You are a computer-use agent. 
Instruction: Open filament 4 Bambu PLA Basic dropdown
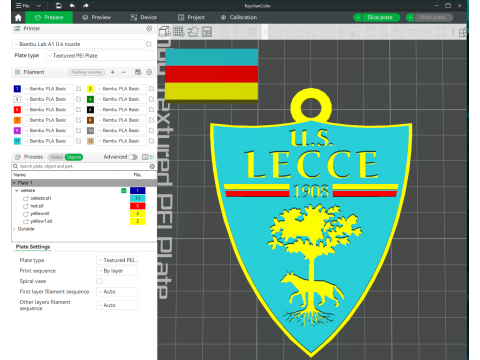(x=121, y=99)
